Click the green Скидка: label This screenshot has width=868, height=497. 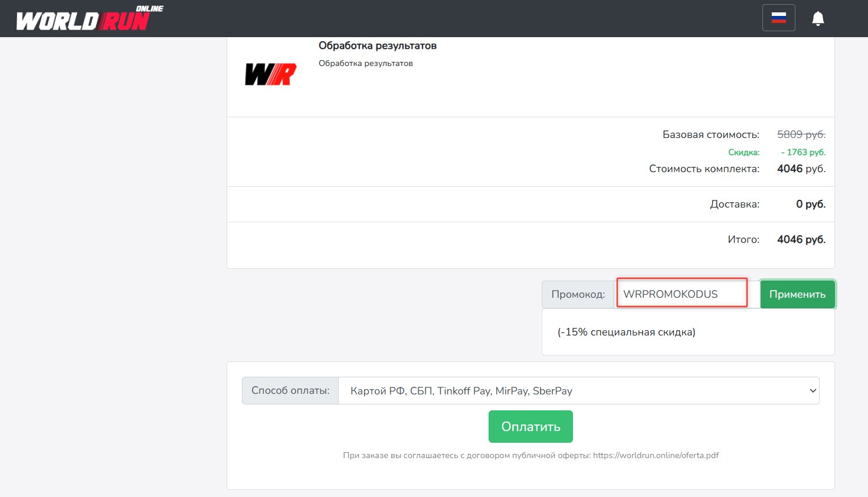click(x=743, y=152)
